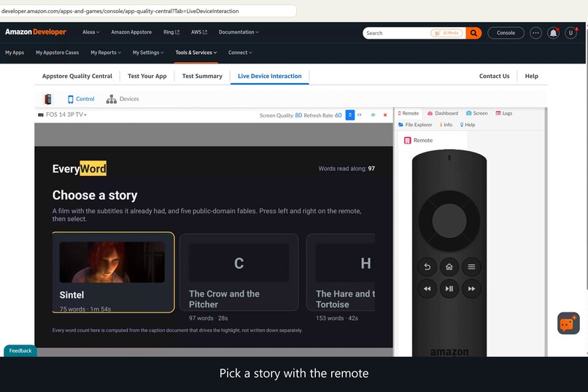The width and height of the screenshot is (588, 392).
Task: Select The Hare and the Tortoise card
Action: [341, 272]
